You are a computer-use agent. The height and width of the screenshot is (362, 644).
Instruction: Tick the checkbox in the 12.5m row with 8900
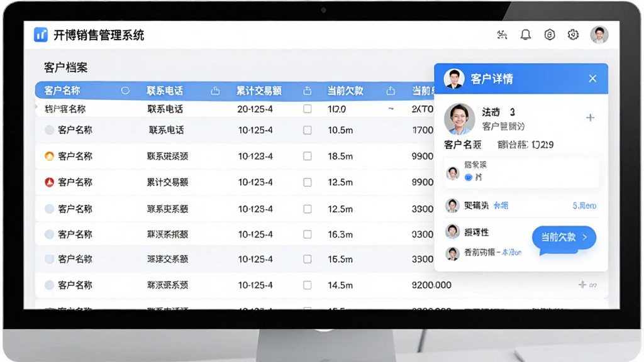point(307,182)
